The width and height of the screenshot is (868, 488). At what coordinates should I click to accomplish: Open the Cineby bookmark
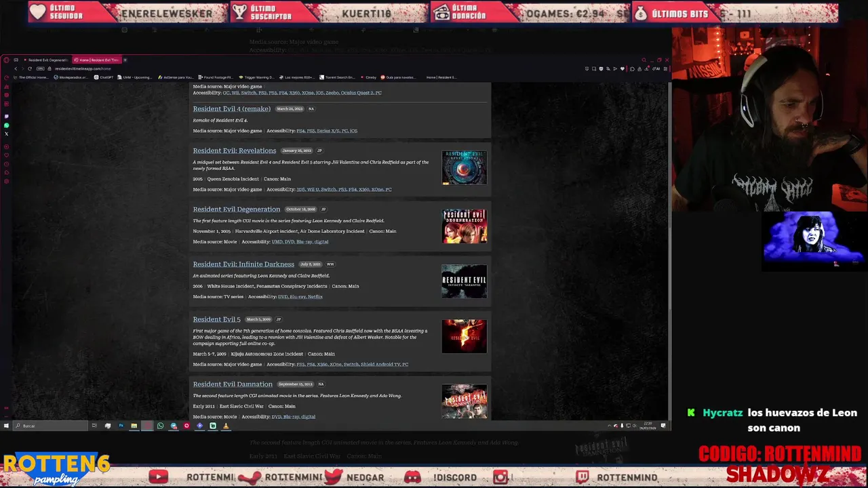369,77
